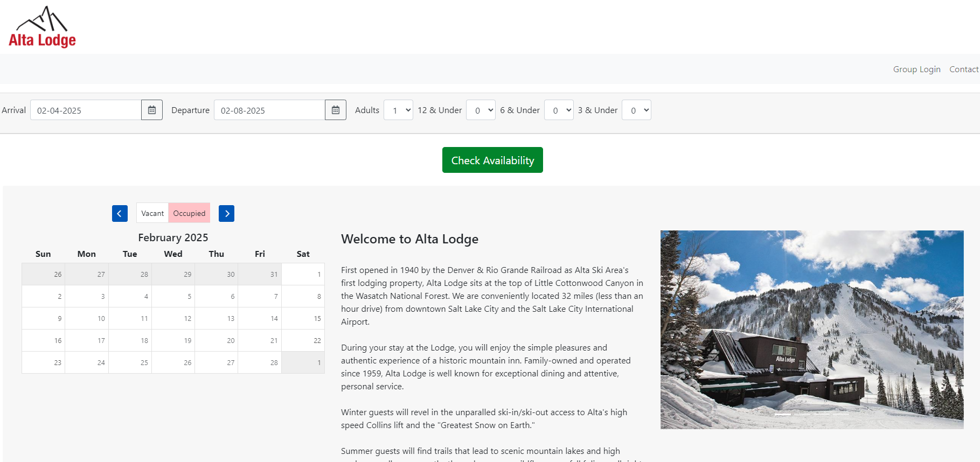Viewport: 980px width, 462px height.
Task: Open the Departure date calendar picker icon
Action: pyautogui.click(x=336, y=110)
